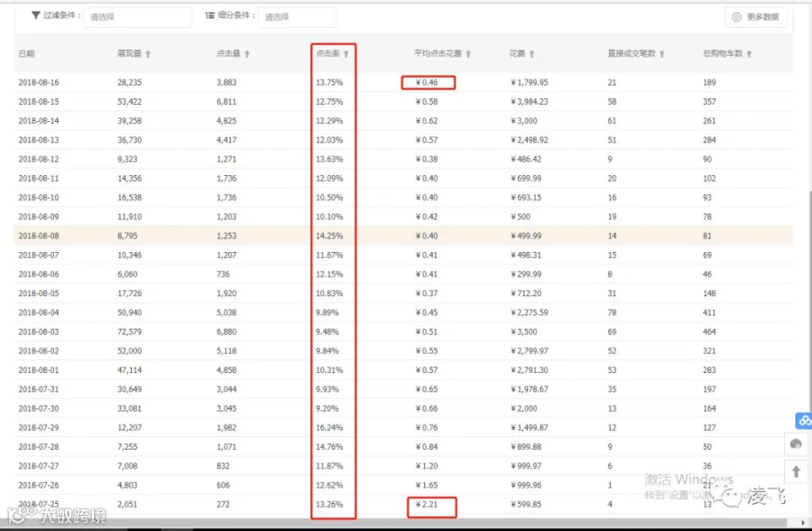Viewport: 812px width, 531px height.
Task: Sort 总购物车数 using its arrow icon
Action: [x=749, y=54]
